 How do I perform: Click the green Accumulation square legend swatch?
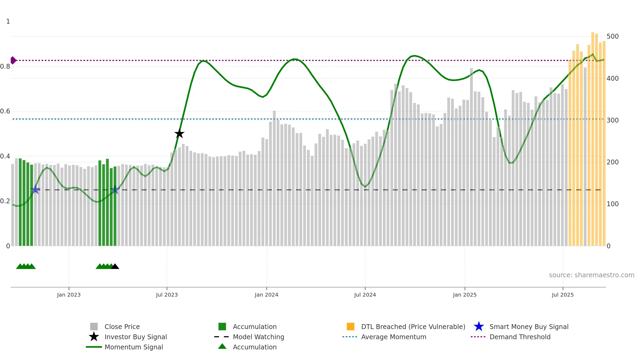click(x=222, y=327)
